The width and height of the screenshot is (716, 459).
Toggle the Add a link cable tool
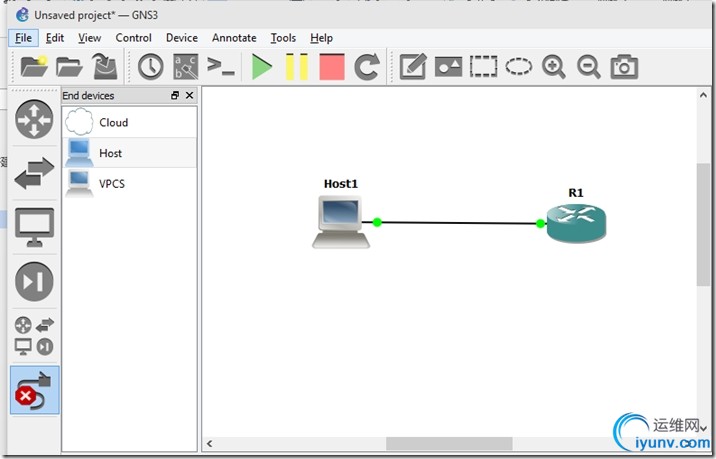(x=35, y=390)
